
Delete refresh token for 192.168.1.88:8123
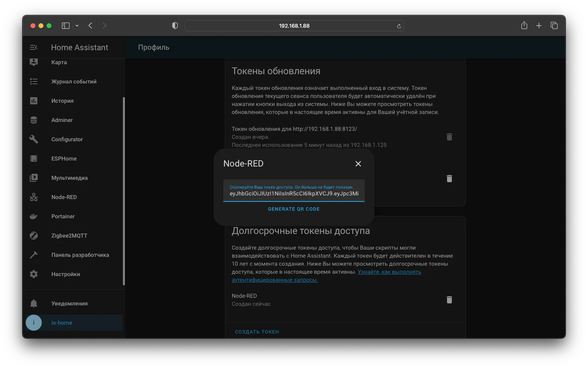click(449, 137)
